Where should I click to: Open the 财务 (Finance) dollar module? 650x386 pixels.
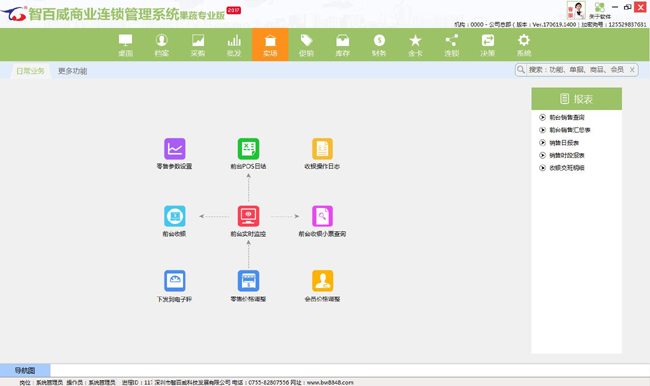[x=379, y=45]
